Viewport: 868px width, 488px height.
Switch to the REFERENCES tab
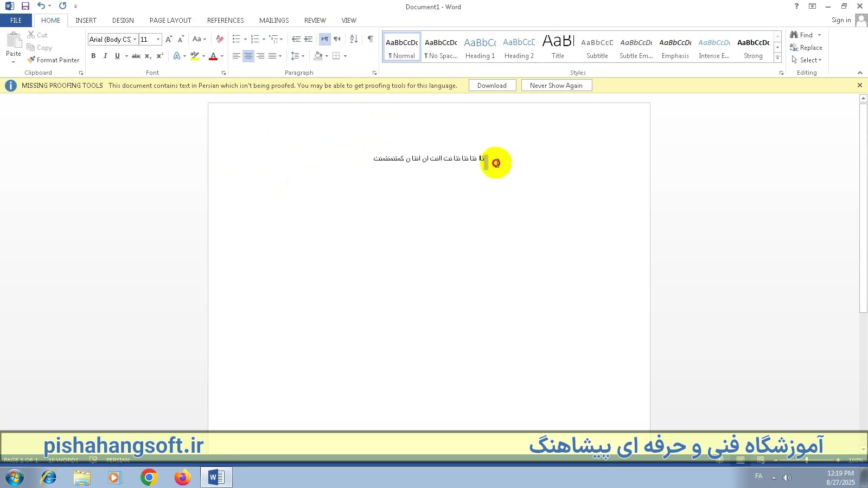[x=226, y=21]
